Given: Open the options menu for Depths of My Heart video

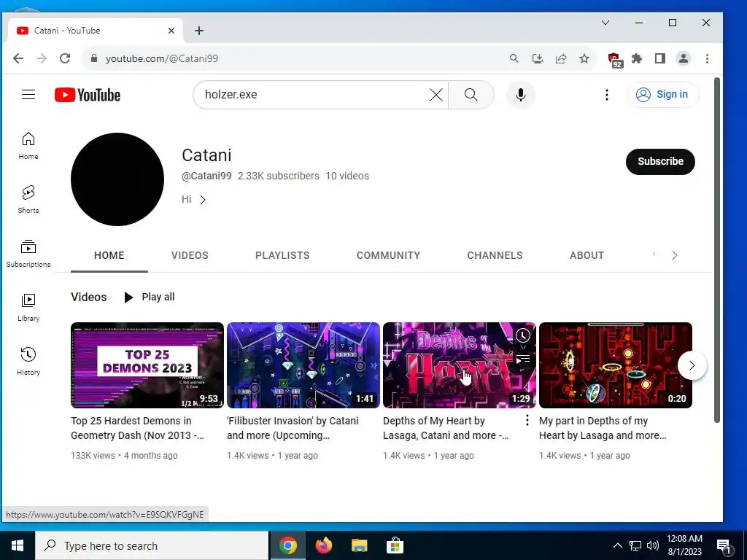Looking at the screenshot, I should point(527,420).
